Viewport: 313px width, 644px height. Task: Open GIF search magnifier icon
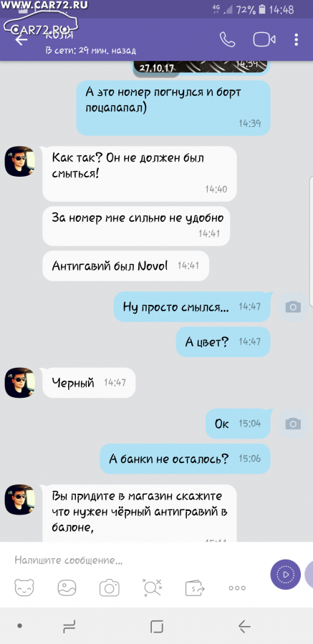(x=152, y=587)
